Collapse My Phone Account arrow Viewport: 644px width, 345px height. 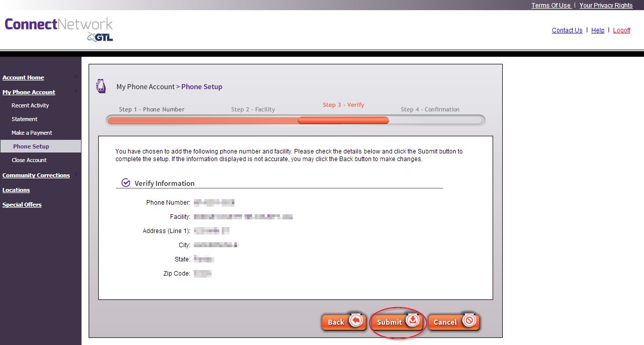click(76, 92)
